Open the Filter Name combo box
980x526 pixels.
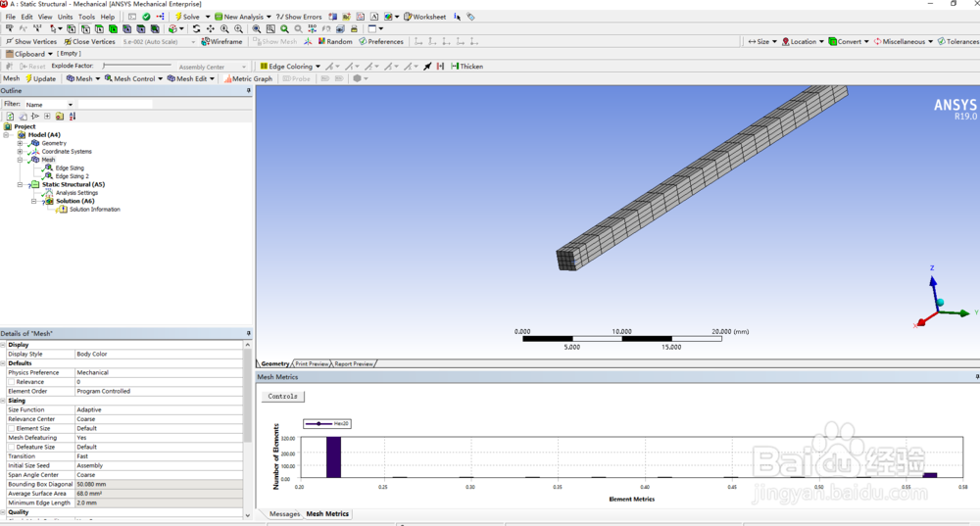coord(49,105)
